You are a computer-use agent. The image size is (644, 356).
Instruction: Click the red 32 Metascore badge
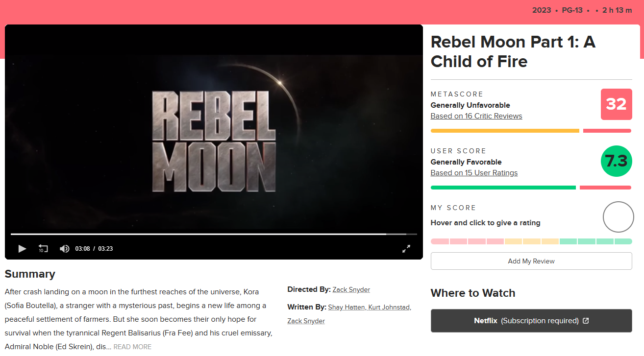point(616,104)
